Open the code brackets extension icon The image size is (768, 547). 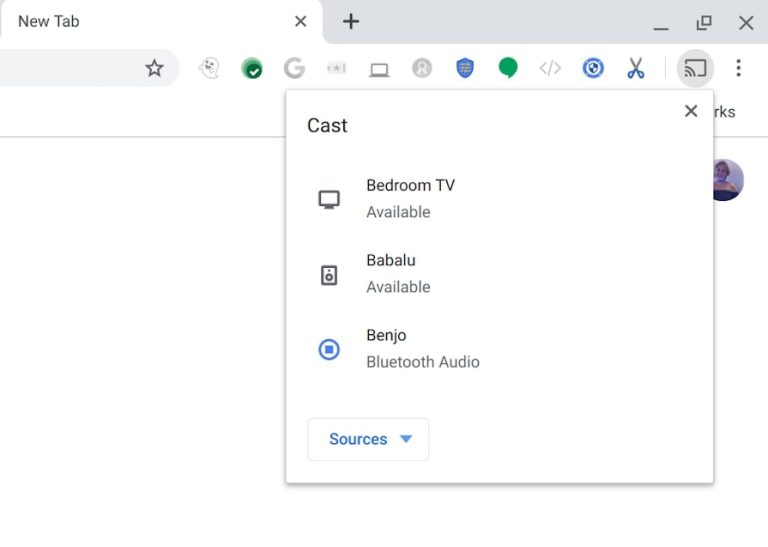(550, 68)
